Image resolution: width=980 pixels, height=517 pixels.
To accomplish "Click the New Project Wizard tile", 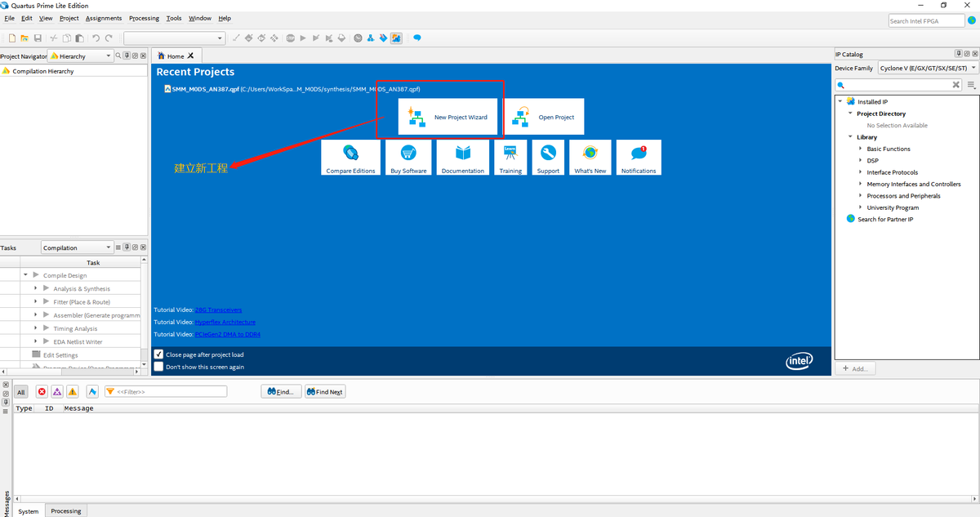I will [447, 117].
